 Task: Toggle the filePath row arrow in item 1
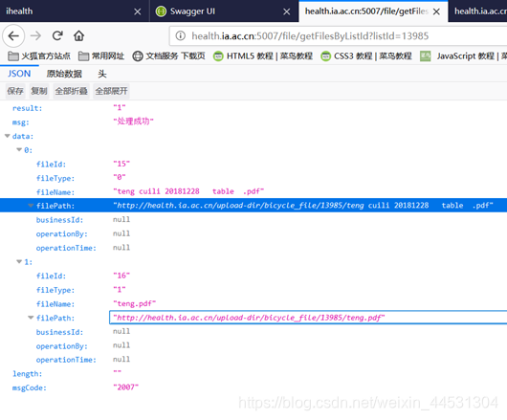click(x=31, y=318)
